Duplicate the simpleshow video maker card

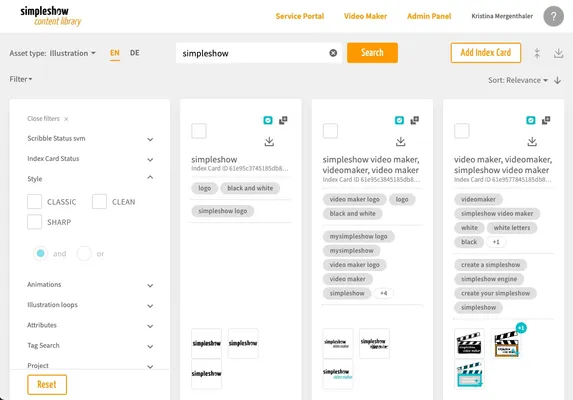click(415, 120)
